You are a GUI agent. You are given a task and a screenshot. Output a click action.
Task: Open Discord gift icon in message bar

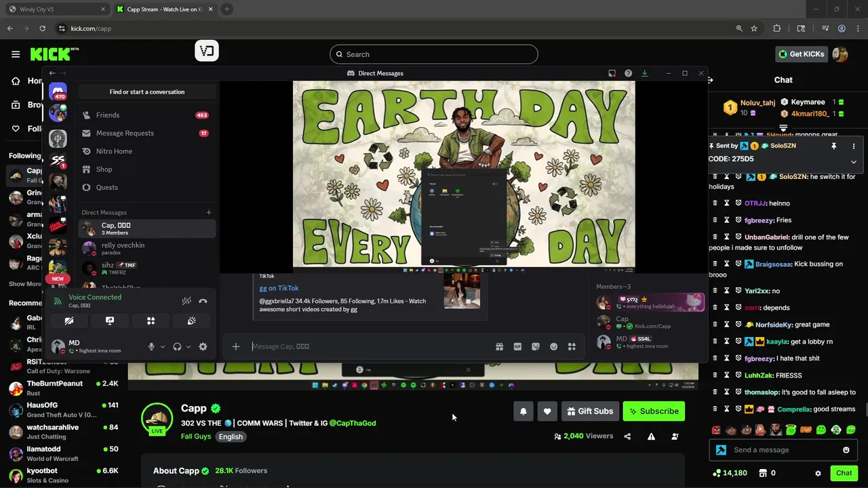pyautogui.click(x=499, y=346)
